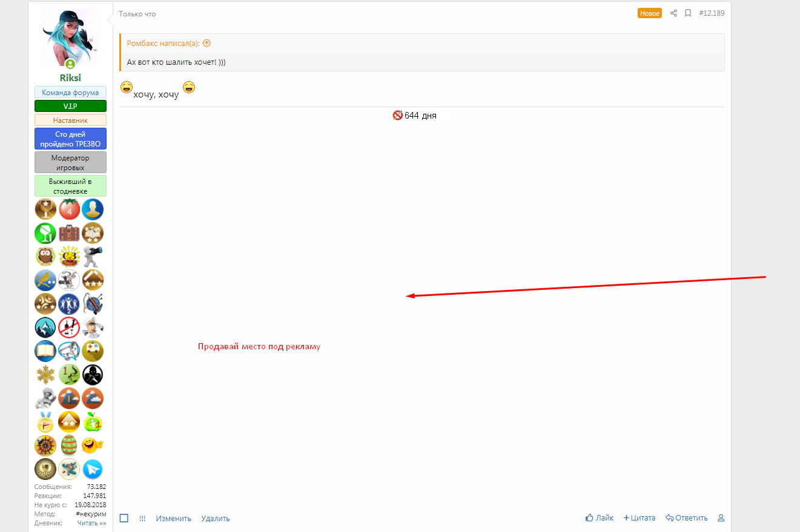Click the Только что timestamp
Viewport: 800px width, 532px height.
(137, 14)
